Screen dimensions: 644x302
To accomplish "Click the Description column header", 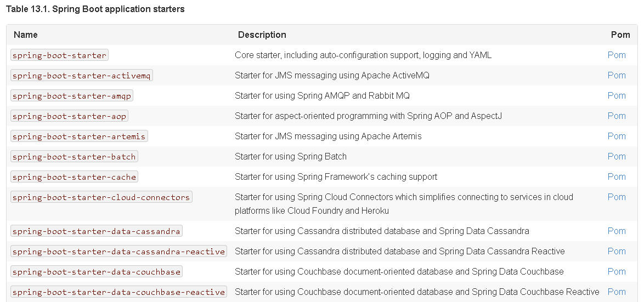I will [262, 35].
